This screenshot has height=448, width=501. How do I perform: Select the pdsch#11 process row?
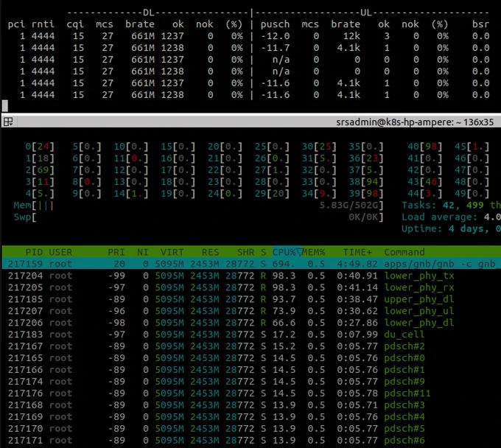click(x=251, y=393)
